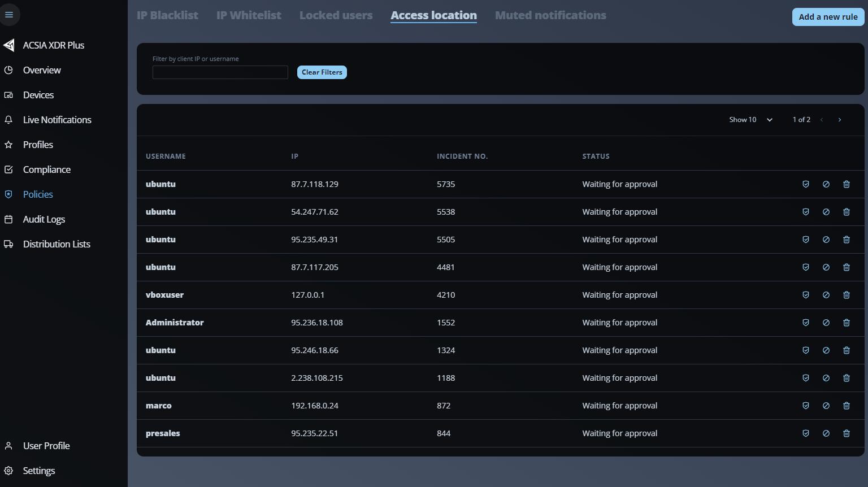Delete marco rule
This screenshot has height=487, width=868.
pyautogui.click(x=847, y=406)
